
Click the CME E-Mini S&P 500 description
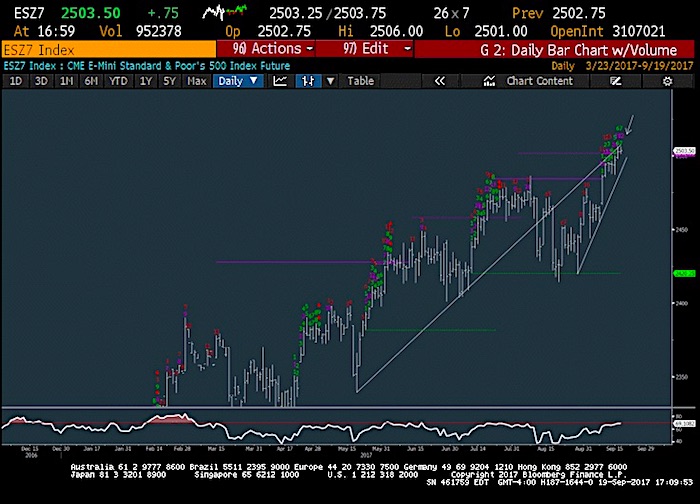tap(179, 66)
